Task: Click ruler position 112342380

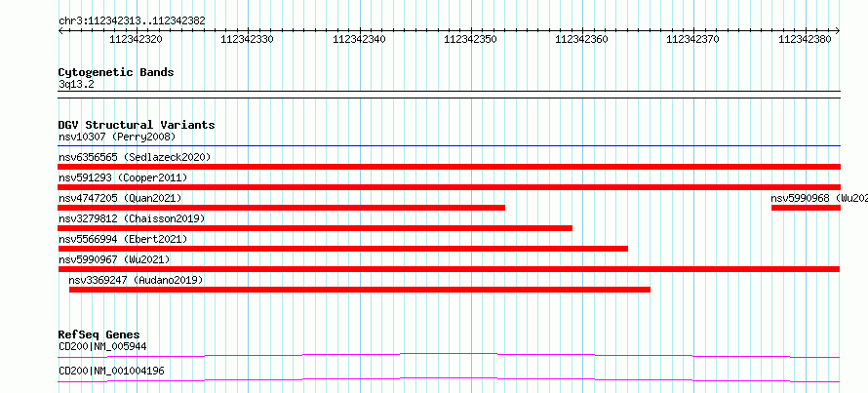Action: click(x=805, y=39)
